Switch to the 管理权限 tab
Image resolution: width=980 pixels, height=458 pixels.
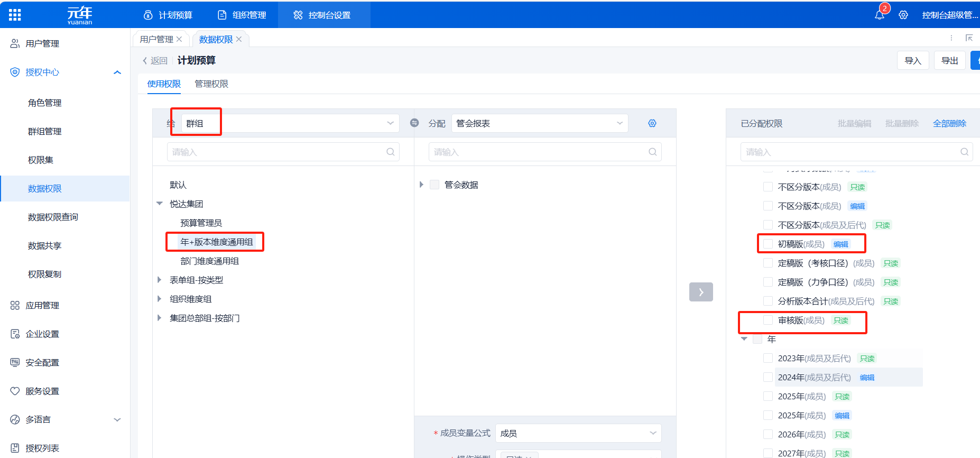point(211,84)
